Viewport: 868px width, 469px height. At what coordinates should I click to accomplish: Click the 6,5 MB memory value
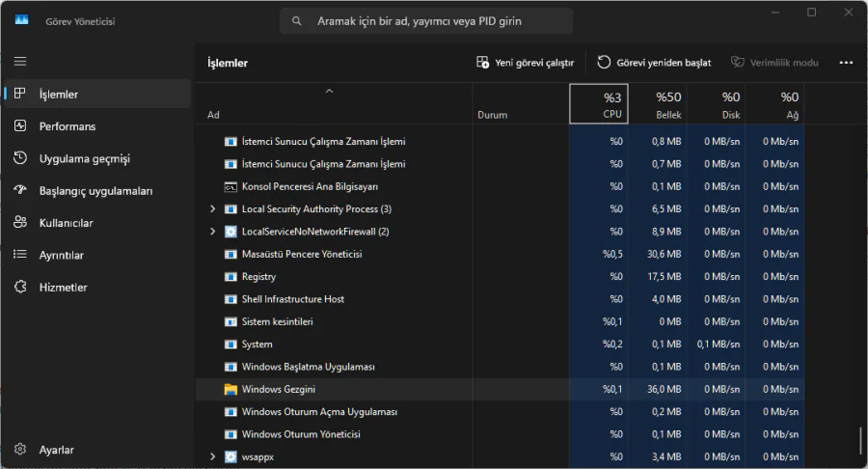[666, 208]
